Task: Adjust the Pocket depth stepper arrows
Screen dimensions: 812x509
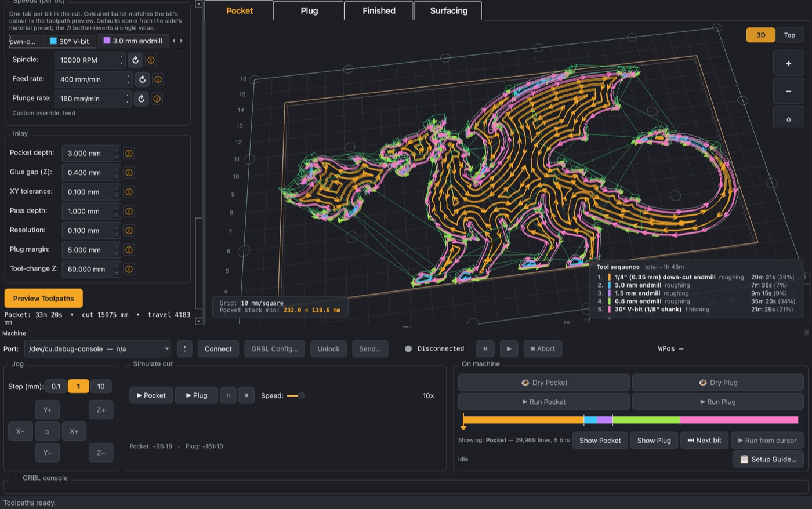Action: pyautogui.click(x=117, y=154)
